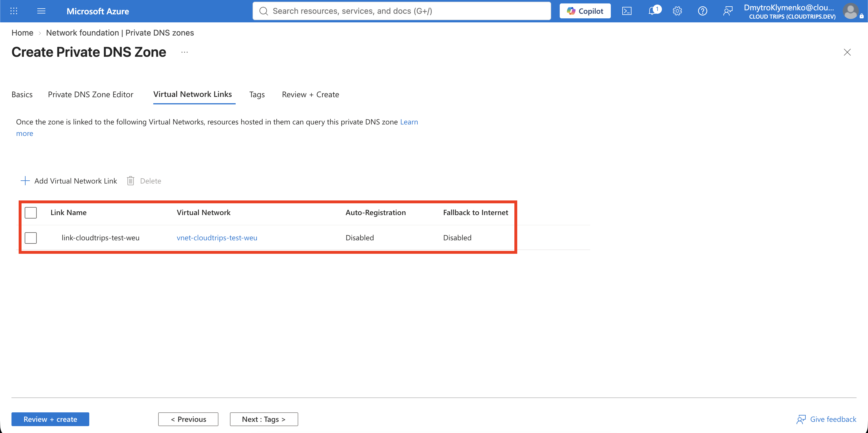Click the user account avatar

pyautogui.click(x=851, y=11)
